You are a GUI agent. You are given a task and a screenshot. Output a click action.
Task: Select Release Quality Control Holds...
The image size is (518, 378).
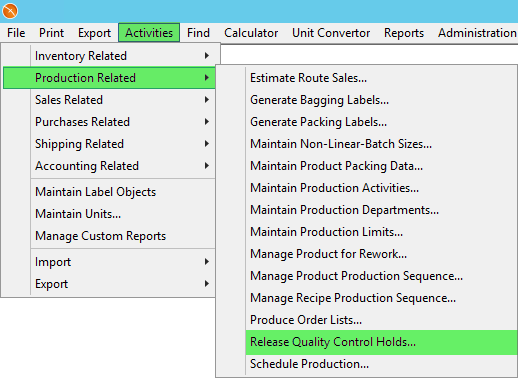click(367, 342)
